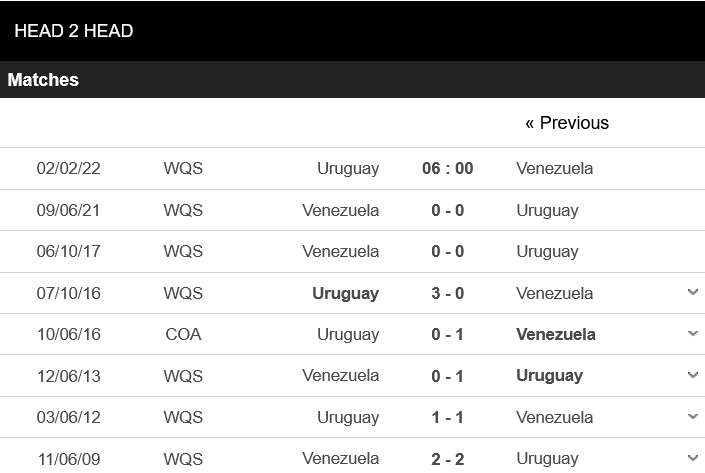Click the 2 - 2 score result
This screenshot has width=705, height=473.
(x=447, y=459)
